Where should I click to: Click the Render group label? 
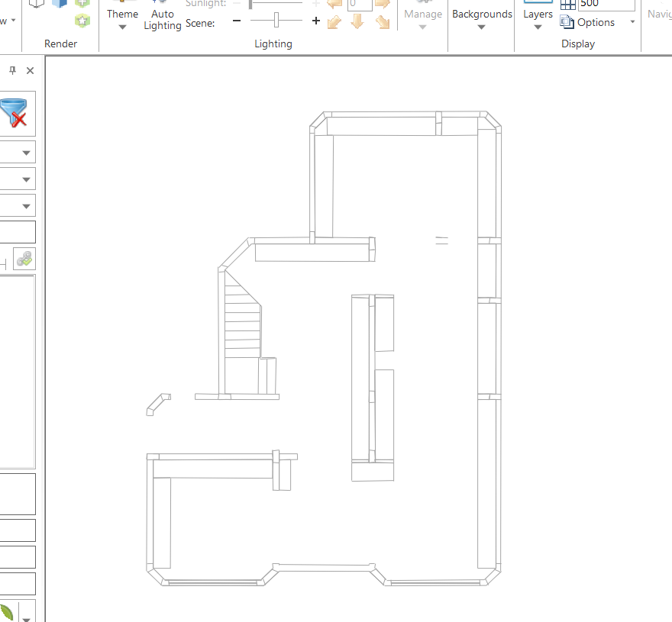click(61, 44)
